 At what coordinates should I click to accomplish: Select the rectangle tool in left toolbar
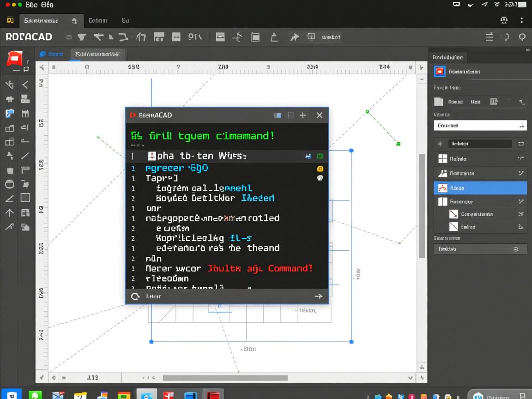click(x=25, y=198)
